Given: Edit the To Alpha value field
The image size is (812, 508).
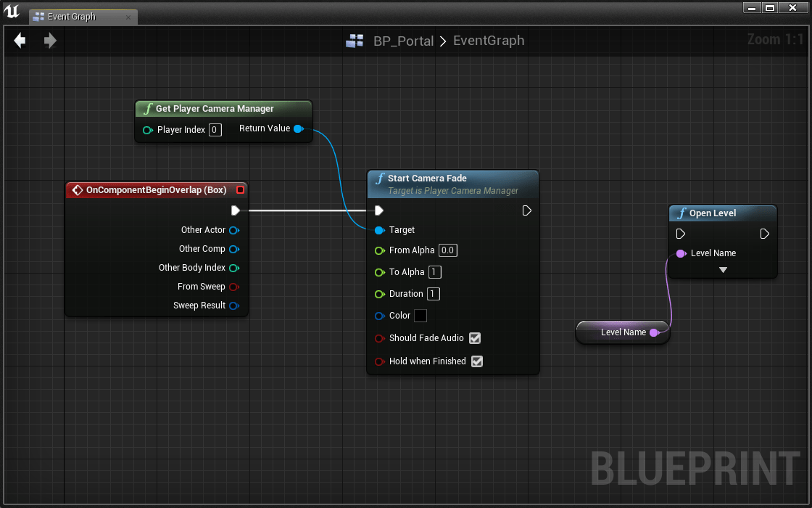Looking at the screenshot, I should (435, 272).
